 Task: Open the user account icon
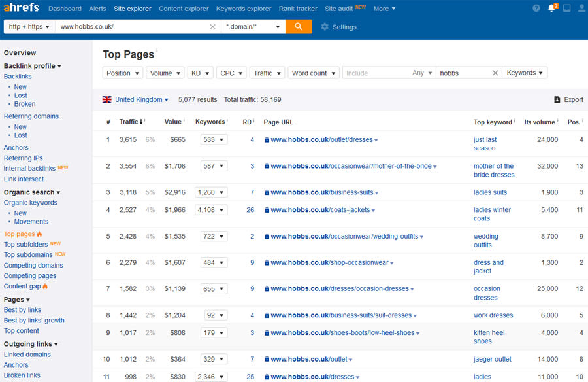581,9
